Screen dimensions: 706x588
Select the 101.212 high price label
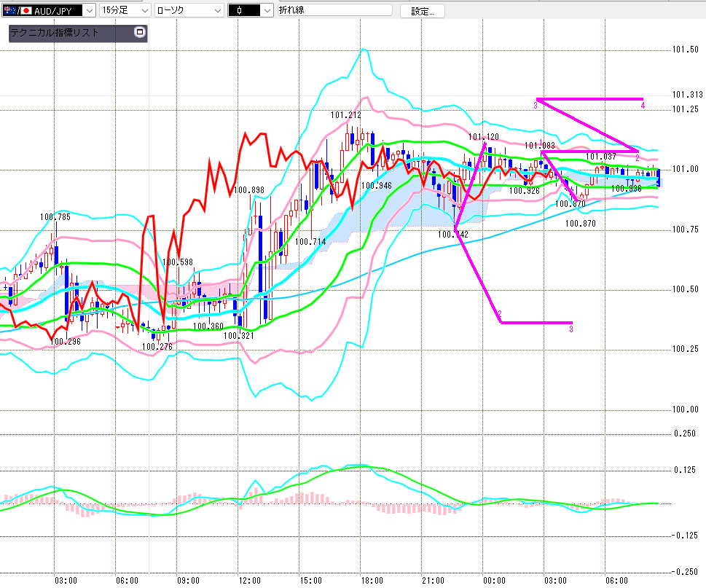point(345,115)
